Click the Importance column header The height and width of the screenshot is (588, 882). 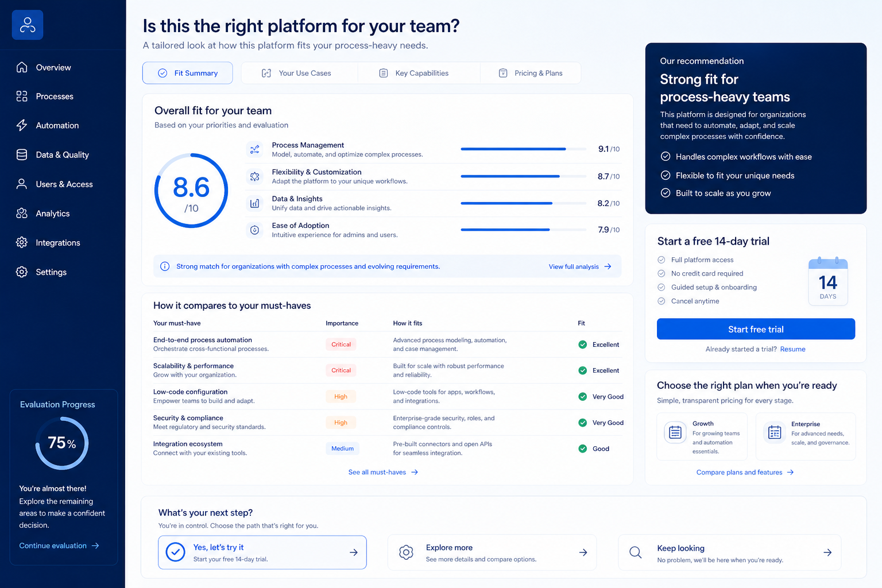pos(342,323)
